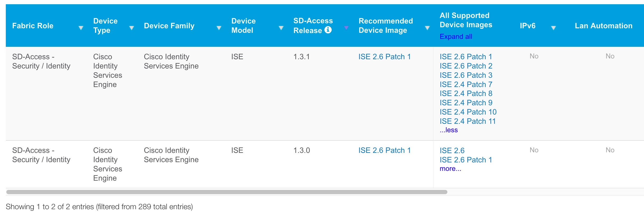Sort by the Recommended Device Image column
Image resolution: width=644 pixels, height=219 pixels.
(x=427, y=28)
